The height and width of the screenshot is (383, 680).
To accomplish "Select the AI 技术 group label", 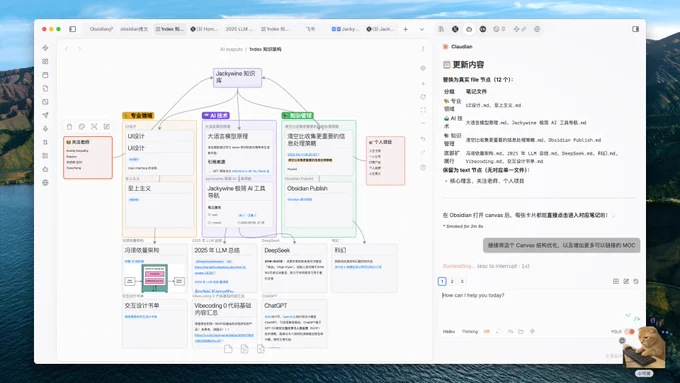I will [216, 115].
